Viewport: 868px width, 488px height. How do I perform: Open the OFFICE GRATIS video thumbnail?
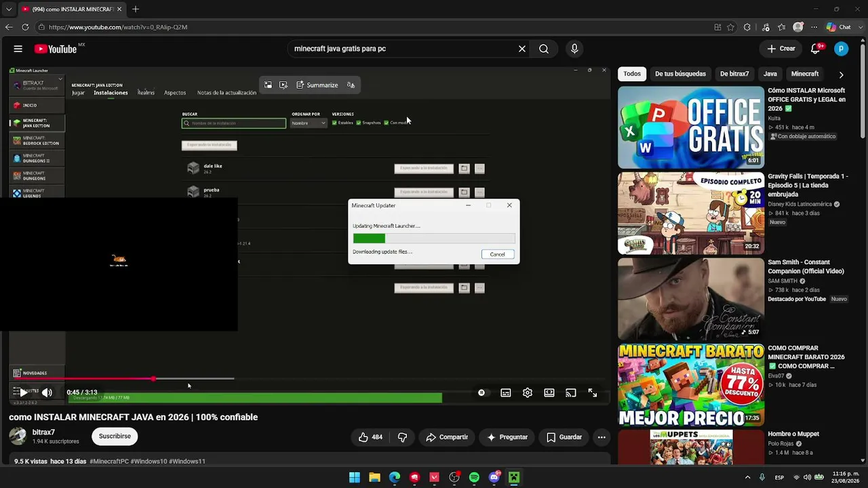tap(691, 127)
